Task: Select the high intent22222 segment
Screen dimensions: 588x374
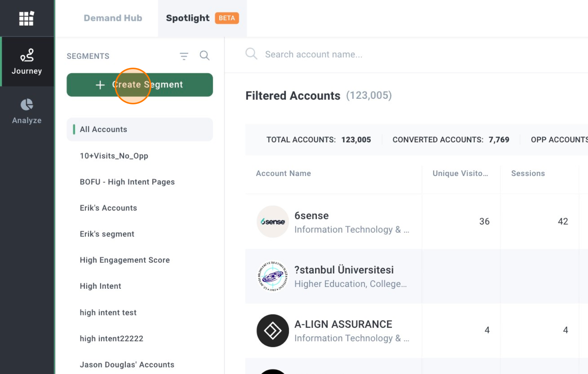Action: pos(111,339)
